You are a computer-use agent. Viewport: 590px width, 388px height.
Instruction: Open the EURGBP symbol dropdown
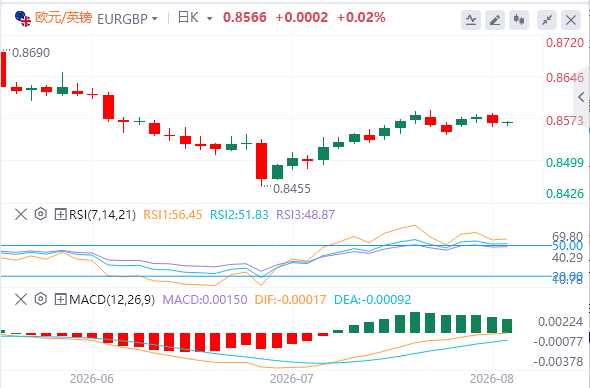point(127,19)
